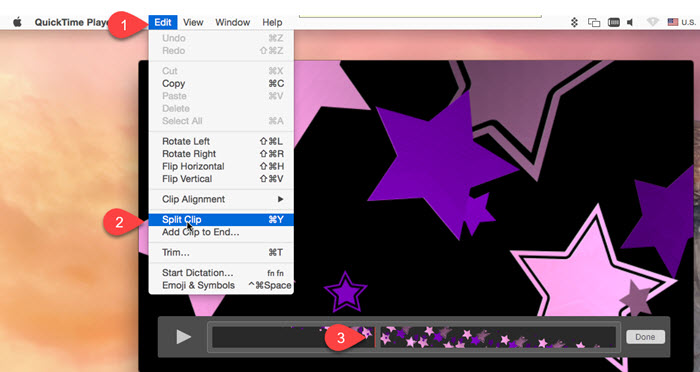
Task: Open the screen mirroring status icon
Action: tap(594, 22)
